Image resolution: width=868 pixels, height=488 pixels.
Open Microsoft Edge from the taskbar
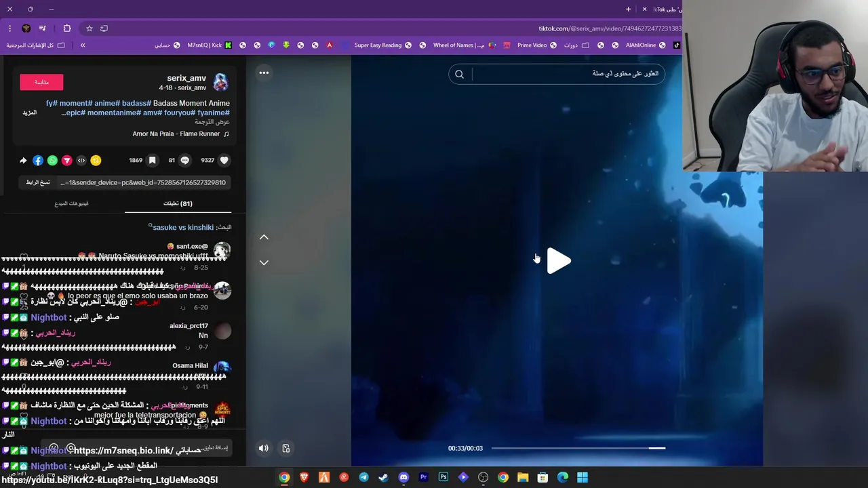click(563, 477)
